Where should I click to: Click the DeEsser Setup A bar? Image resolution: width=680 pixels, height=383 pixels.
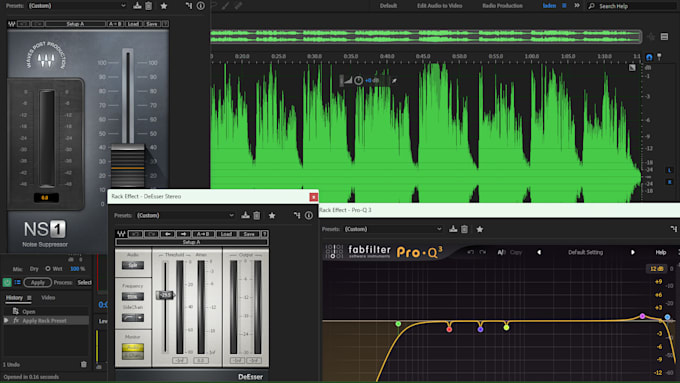coord(192,242)
